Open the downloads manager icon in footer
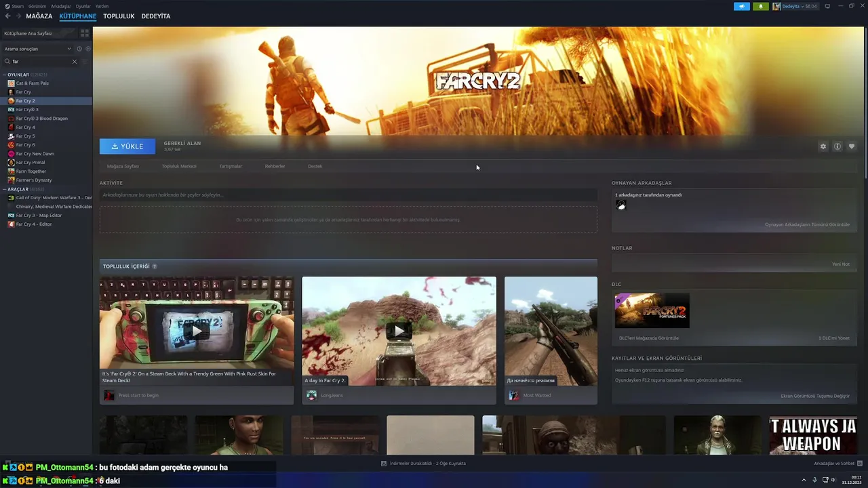The image size is (868, 488). pos(384,464)
